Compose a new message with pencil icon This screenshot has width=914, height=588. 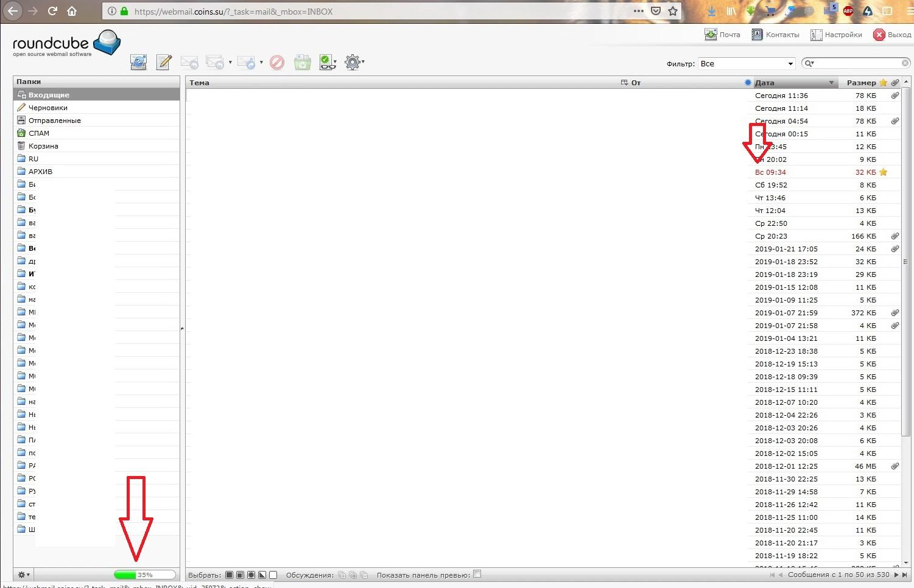pyautogui.click(x=164, y=62)
